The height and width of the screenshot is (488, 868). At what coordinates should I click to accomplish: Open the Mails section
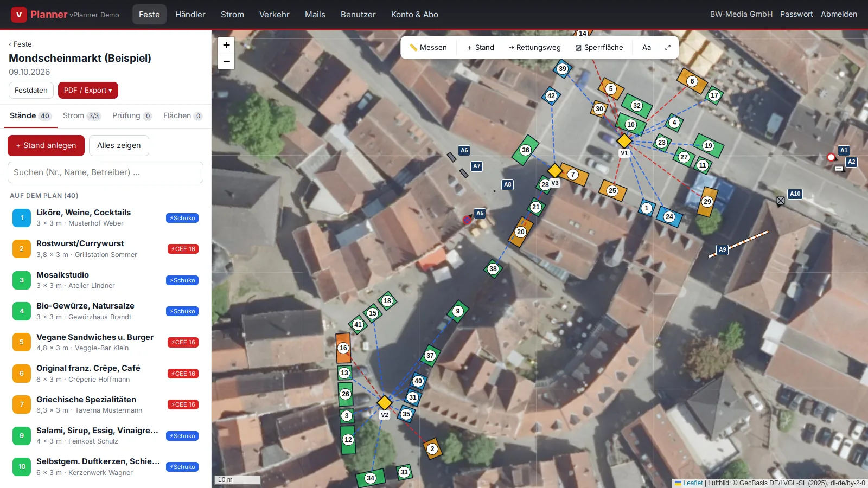pos(315,15)
